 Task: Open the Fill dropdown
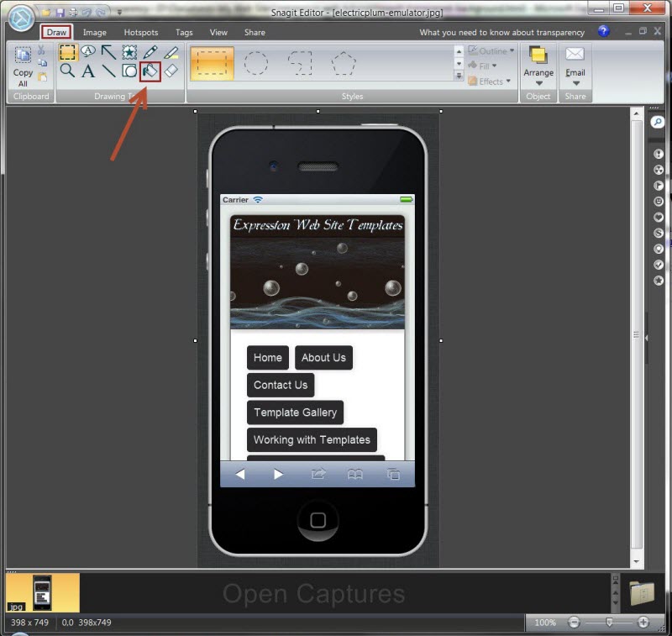coord(482,66)
